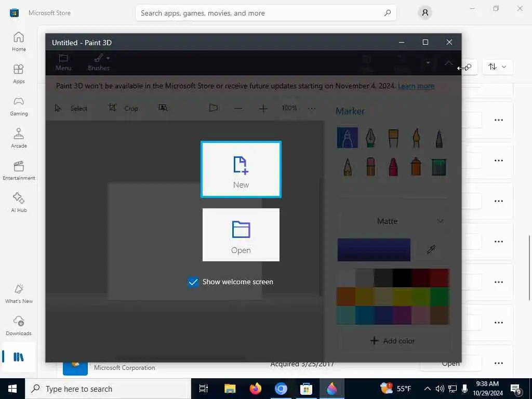Open the notification center icon
The image size is (532, 399).
coord(516,389)
